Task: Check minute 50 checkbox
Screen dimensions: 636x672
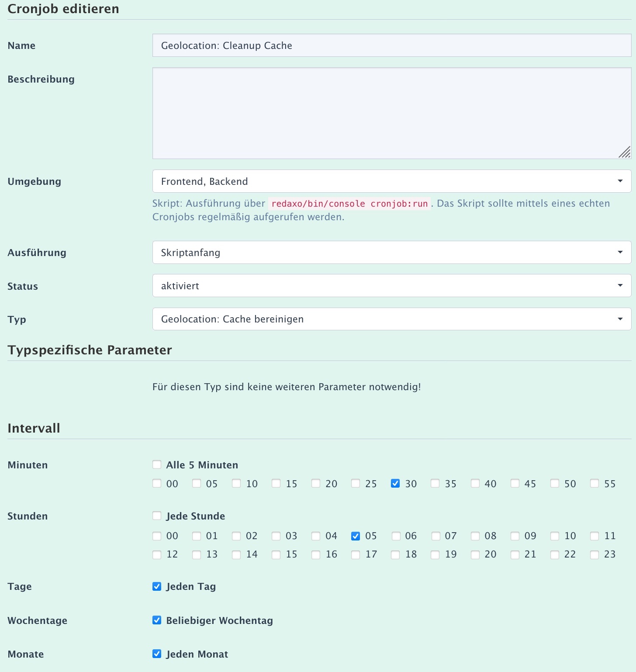Action: [555, 483]
